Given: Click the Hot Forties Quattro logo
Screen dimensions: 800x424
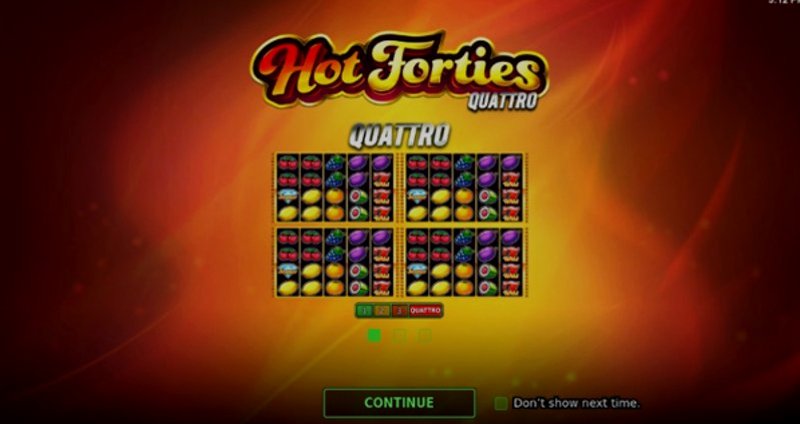Looking at the screenshot, I should click(x=399, y=70).
